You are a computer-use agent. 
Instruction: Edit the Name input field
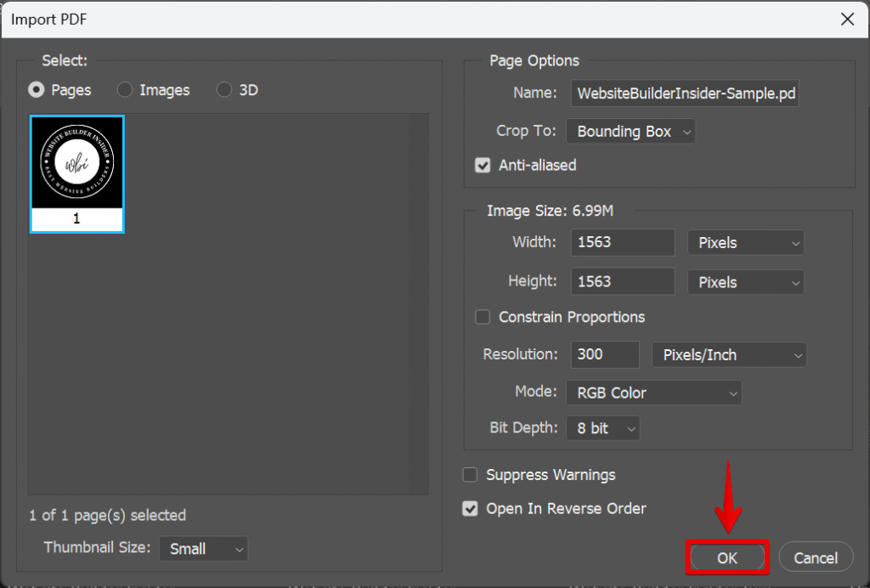tap(685, 93)
